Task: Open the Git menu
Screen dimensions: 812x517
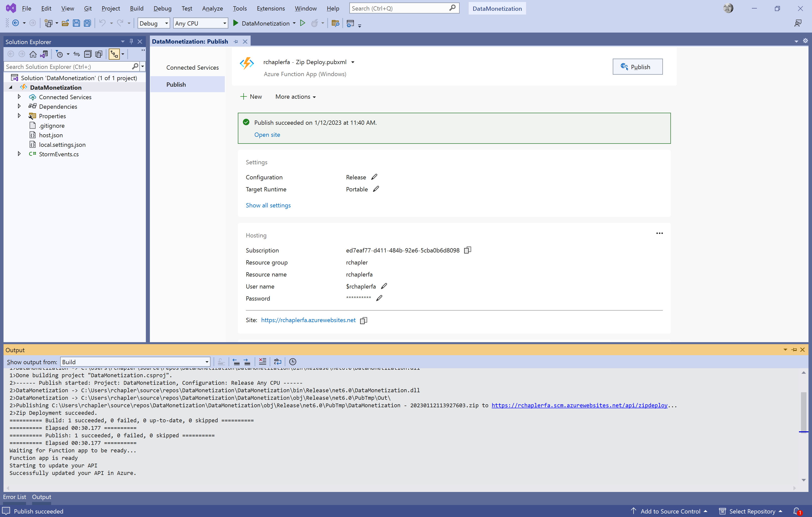Action: [88, 9]
